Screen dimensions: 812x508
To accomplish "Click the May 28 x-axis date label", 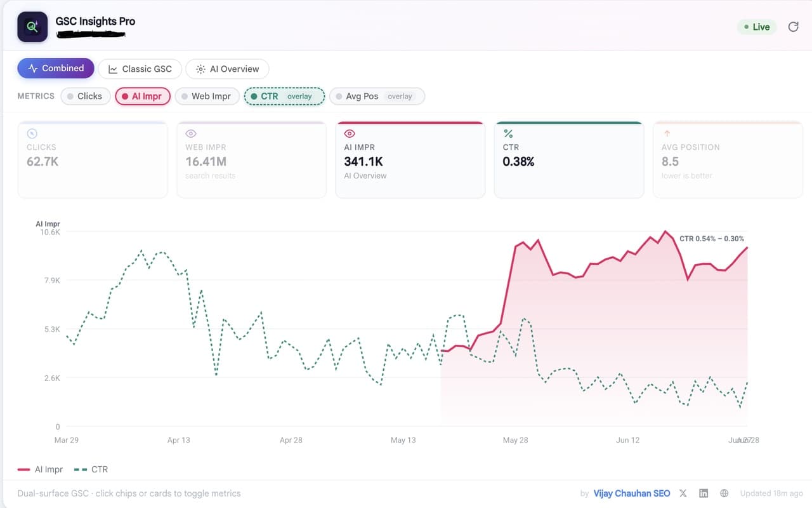I will (515, 440).
